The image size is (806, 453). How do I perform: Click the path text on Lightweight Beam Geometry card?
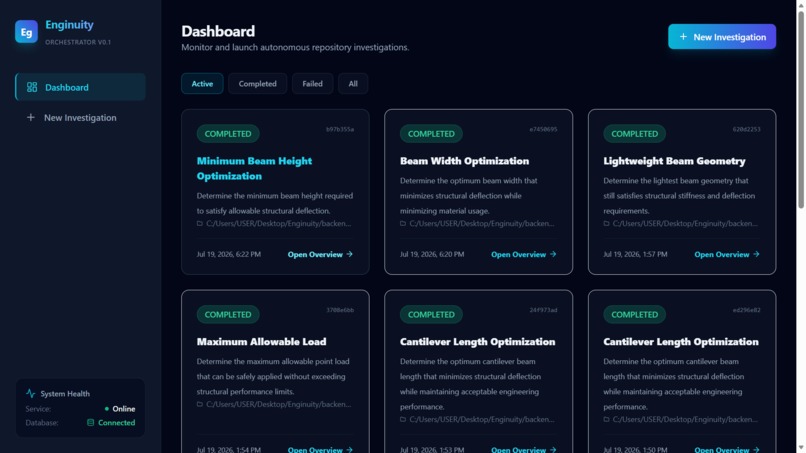click(x=685, y=223)
